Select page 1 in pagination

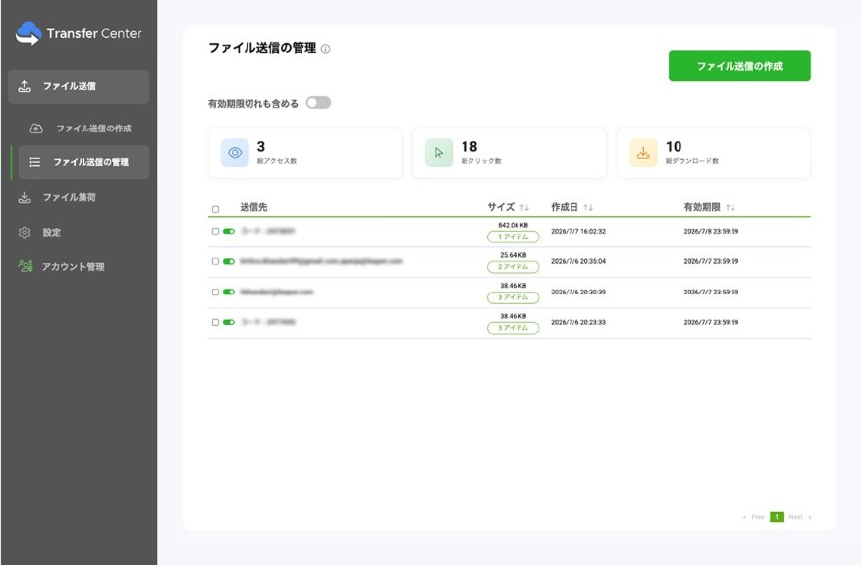tap(777, 517)
